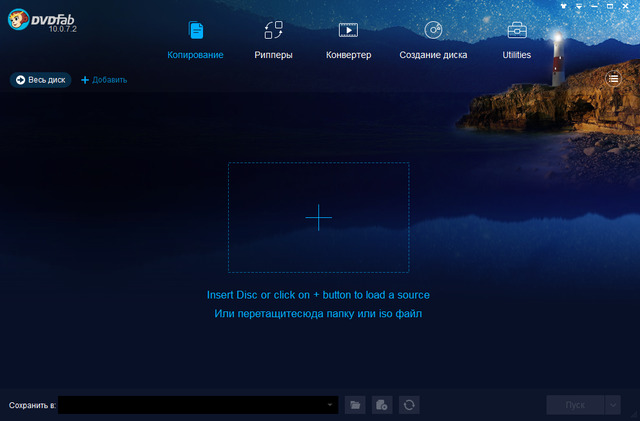The height and width of the screenshot is (421, 640).
Task: Click the Создание диска disc icon
Action: tap(433, 30)
